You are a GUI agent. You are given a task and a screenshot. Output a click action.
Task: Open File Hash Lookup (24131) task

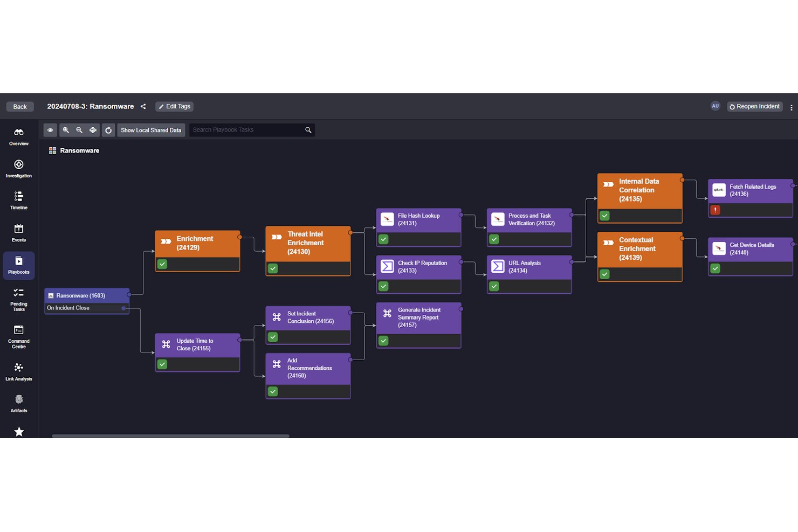[x=418, y=227]
